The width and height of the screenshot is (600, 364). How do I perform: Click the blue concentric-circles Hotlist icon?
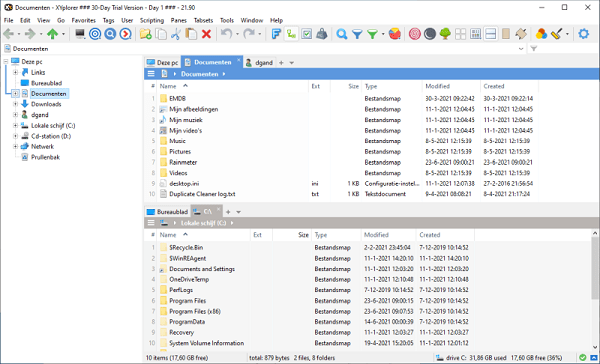pyautogui.click(x=95, y=34)
